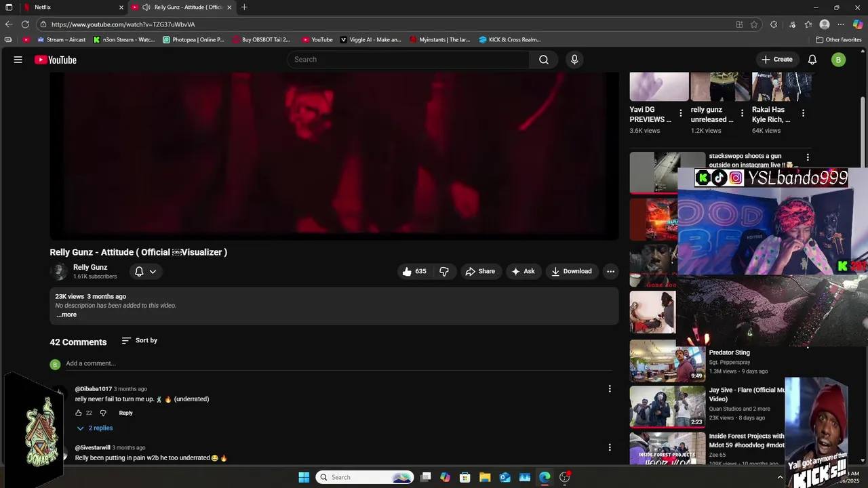The image size is (868, 488).
Task: Go back with the browser back arrow
Action: (9, 24)
